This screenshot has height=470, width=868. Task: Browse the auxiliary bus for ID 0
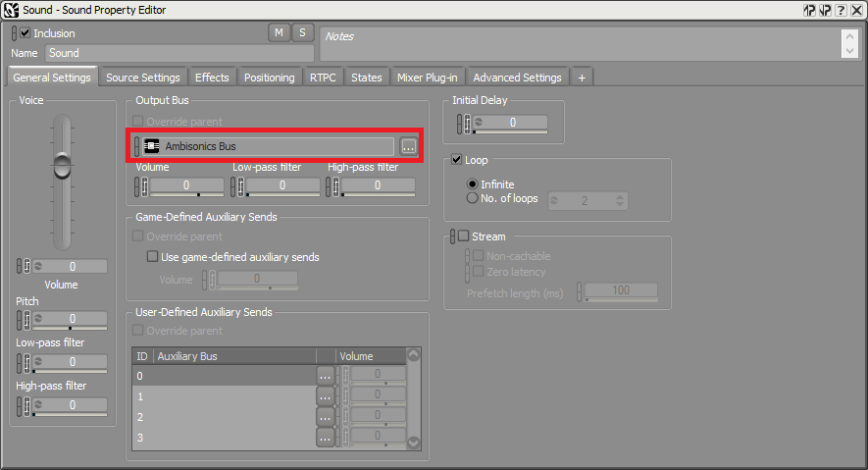click(325, 376)
